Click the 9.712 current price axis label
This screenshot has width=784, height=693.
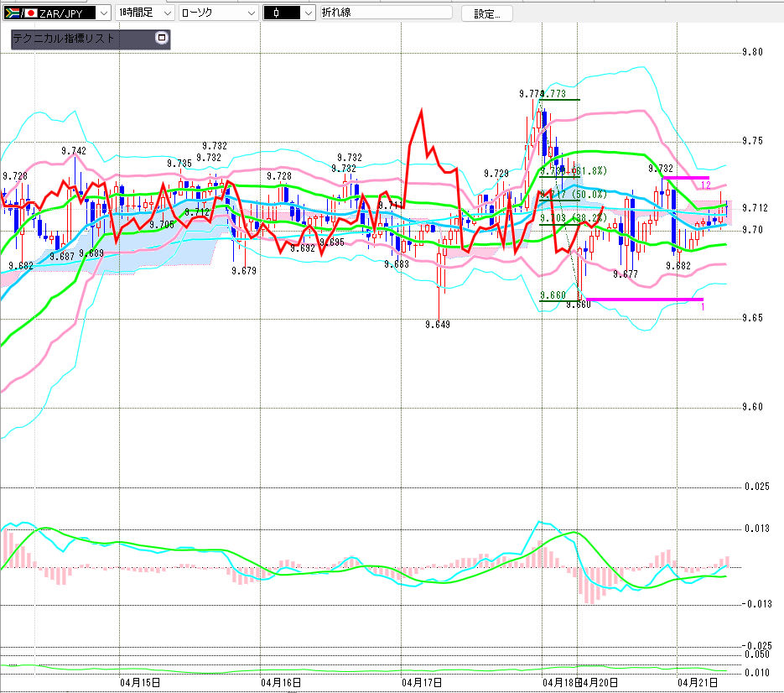pos(755,208)
